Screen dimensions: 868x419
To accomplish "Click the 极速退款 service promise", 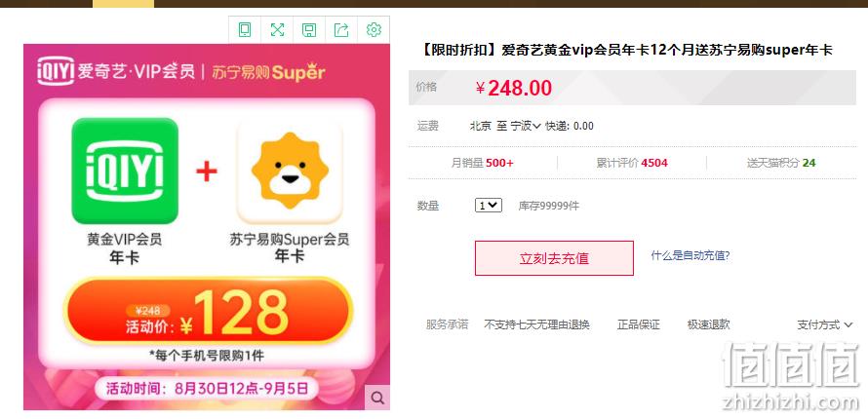I will (709, 325).
